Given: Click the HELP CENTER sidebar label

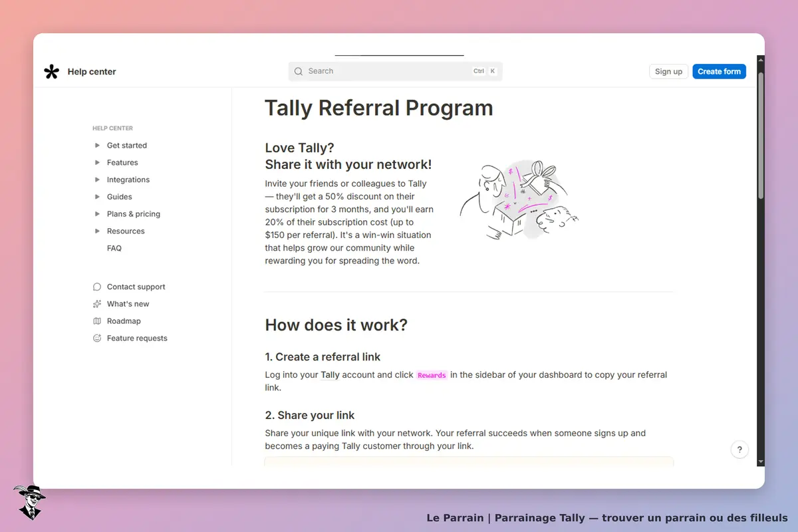Looking at the screenshot, I should point(112,128).
